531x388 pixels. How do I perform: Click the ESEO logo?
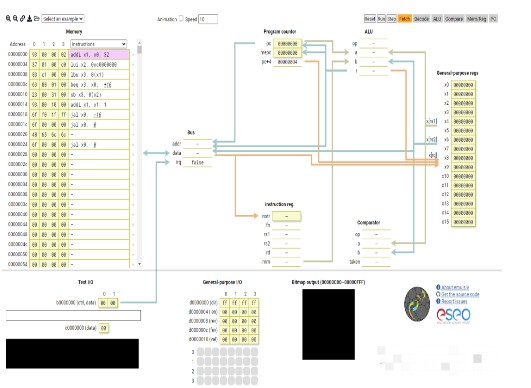453,315
